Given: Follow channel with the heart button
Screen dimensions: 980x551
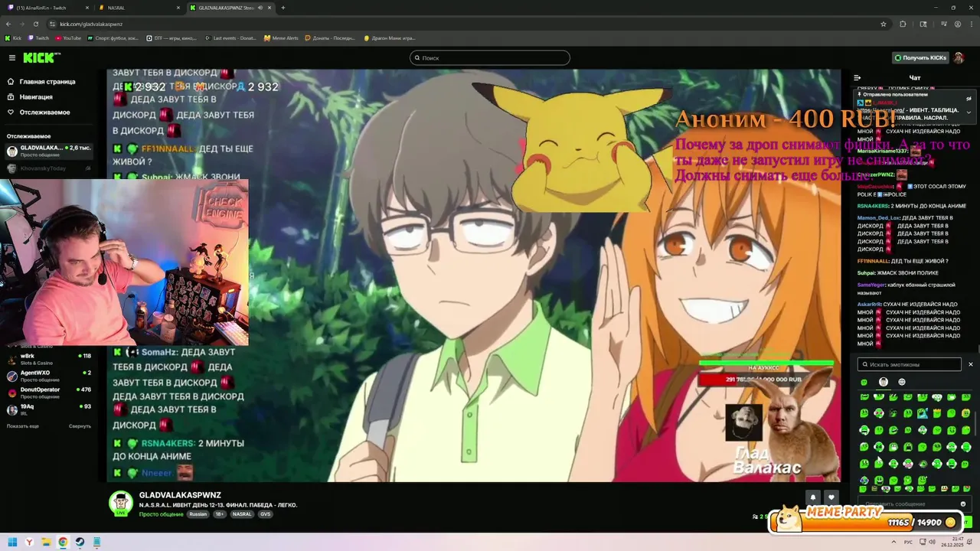Looking at the screenshot, I should tap(831, 497).
